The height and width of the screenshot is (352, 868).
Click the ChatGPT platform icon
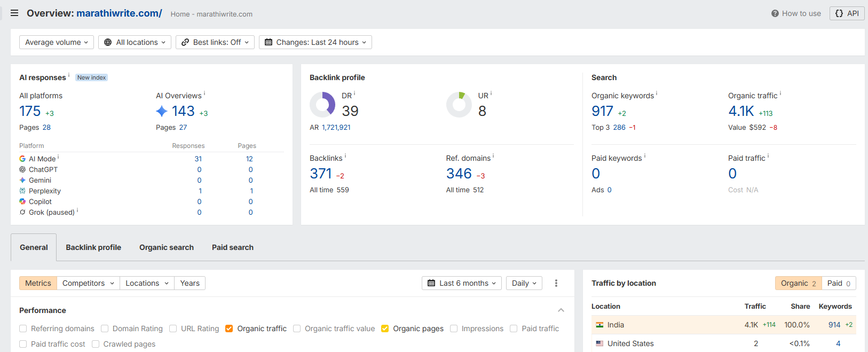coord(22,169)
